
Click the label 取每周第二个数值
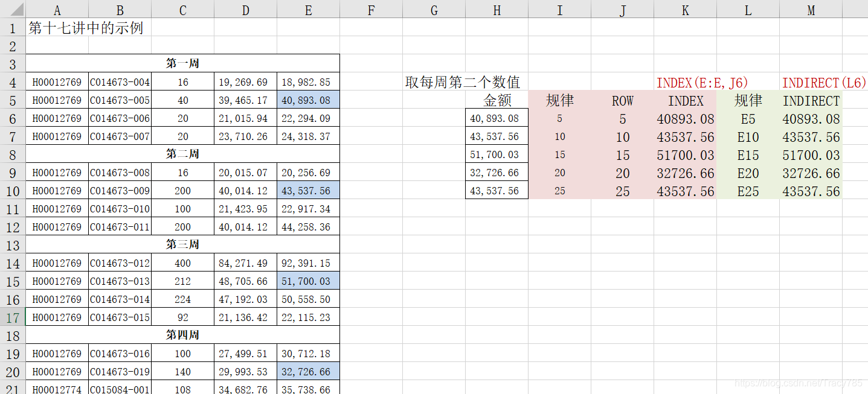463,82
